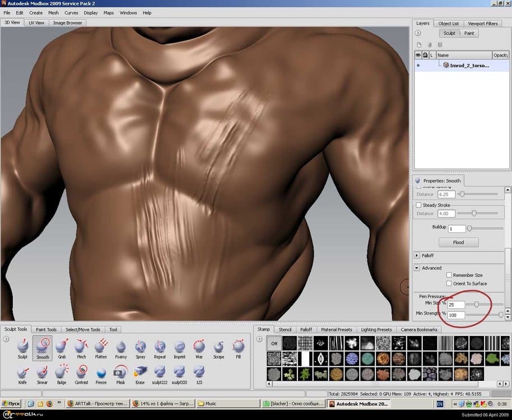Create a new layer with the page icon

(x=418, y=45)
